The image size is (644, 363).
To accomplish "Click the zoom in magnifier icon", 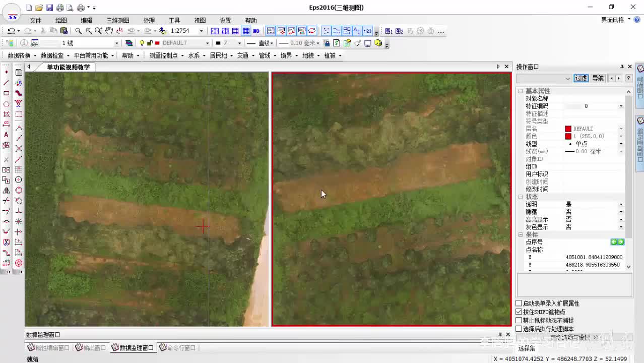I will pos(89,31).
